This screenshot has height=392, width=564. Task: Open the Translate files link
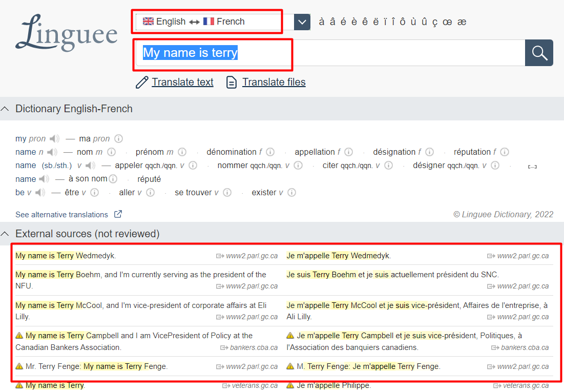click(x=274, y=82)
